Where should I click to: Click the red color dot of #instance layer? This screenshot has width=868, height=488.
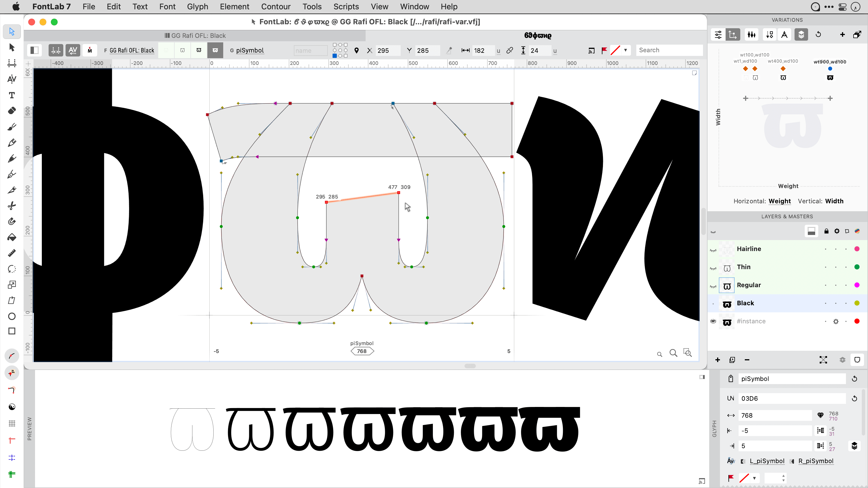coord(857,321)
